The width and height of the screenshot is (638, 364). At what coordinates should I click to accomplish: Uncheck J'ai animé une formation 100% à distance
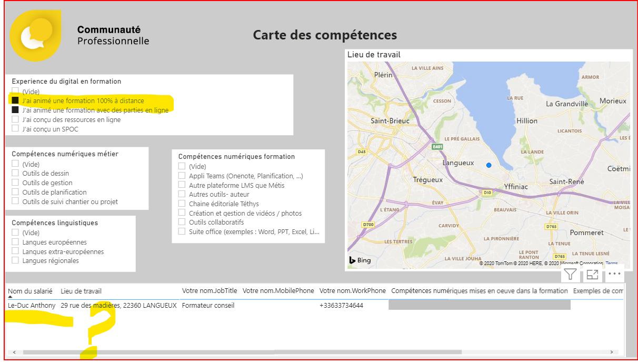coord(15,100)
